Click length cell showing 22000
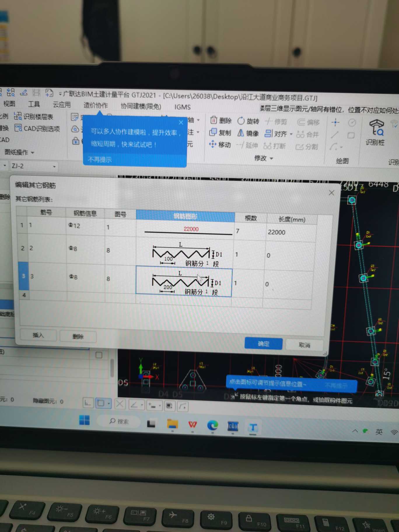This screenshot has width=399, height=532. tap(291, 232)
